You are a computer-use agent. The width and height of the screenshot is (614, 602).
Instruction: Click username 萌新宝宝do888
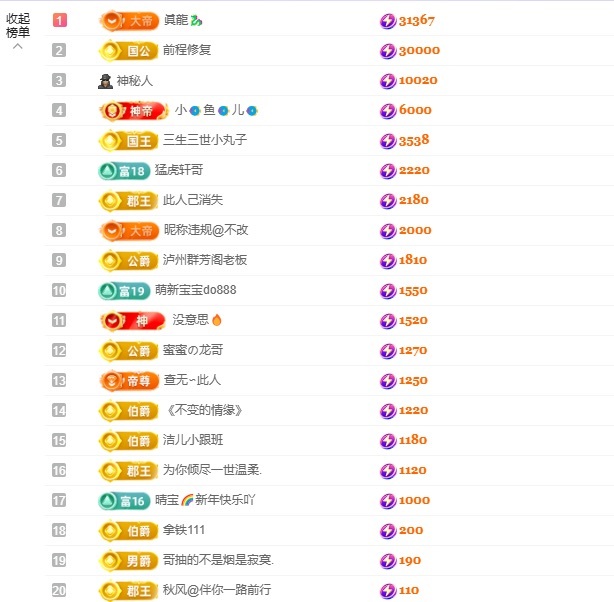coord(195,290)
